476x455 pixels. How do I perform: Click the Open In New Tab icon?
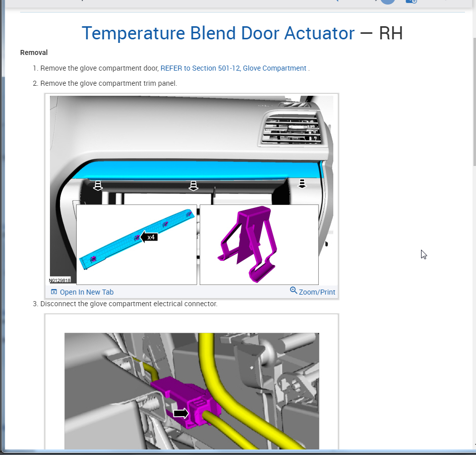[x=54, y=292]
